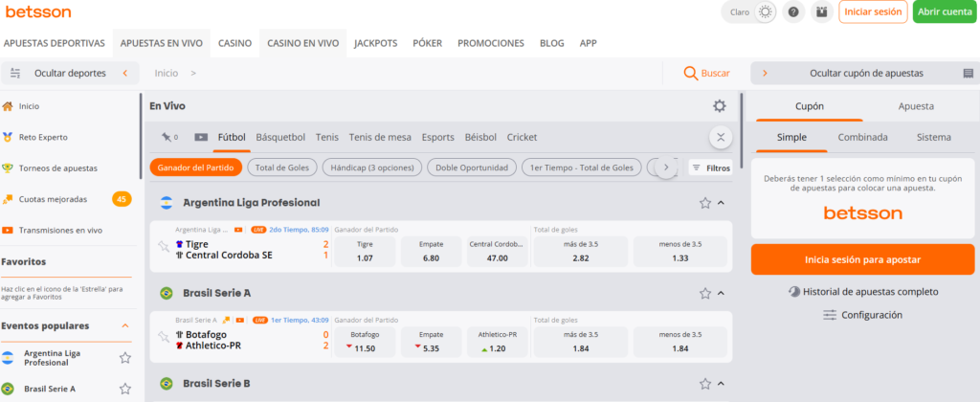
Task: Open Póker menu item
Action: tap(428, 43)
